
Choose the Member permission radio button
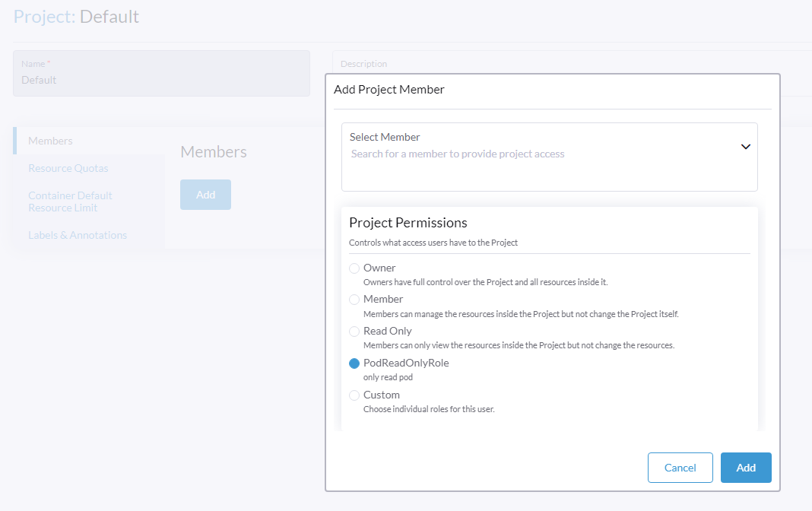tap(354, 300)
